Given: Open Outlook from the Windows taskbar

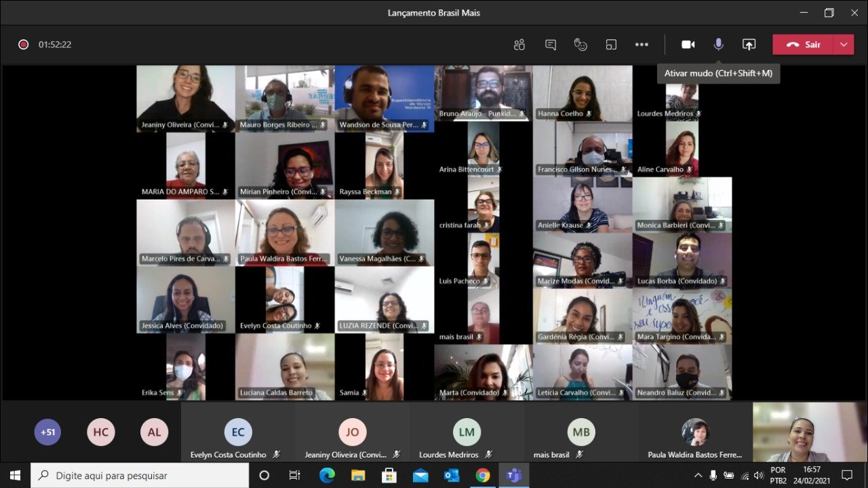Looking at the screenshot, I should click(452, 475).
